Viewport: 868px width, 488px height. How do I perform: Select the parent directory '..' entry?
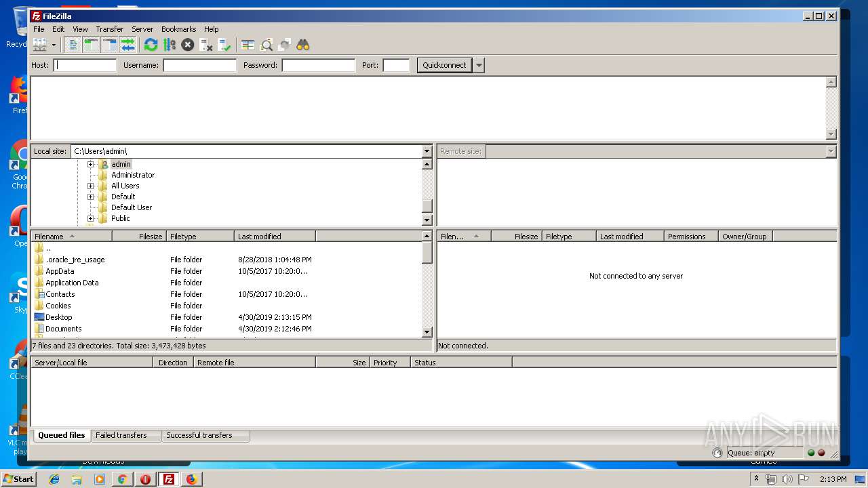point(226,248)
